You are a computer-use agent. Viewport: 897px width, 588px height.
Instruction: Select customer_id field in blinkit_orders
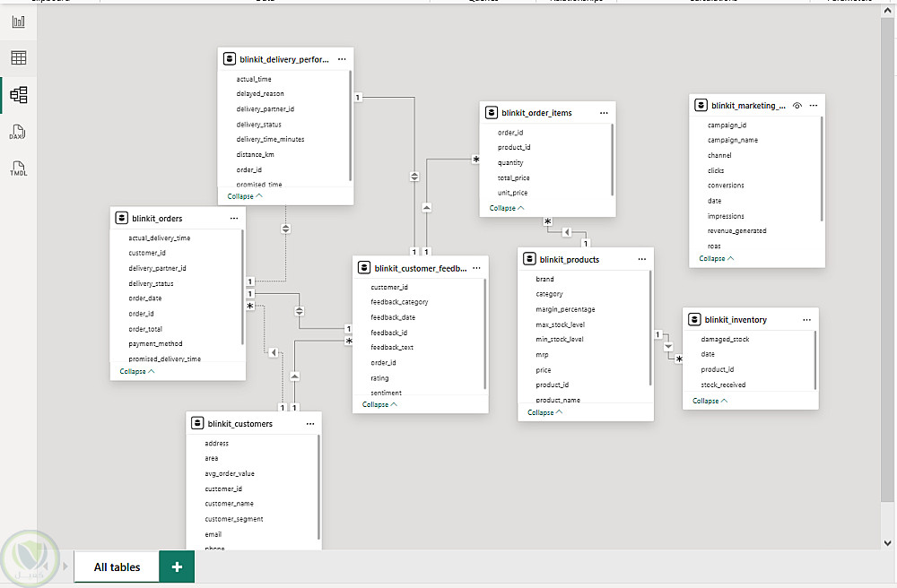[147, 253]
